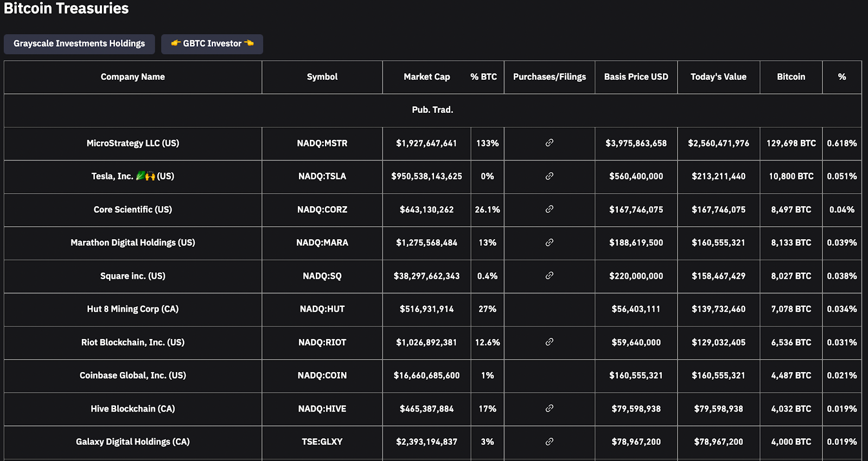This screenshot has width=868, height=461.
Task: Sort by Symbol column header
Action: (322, 77)
